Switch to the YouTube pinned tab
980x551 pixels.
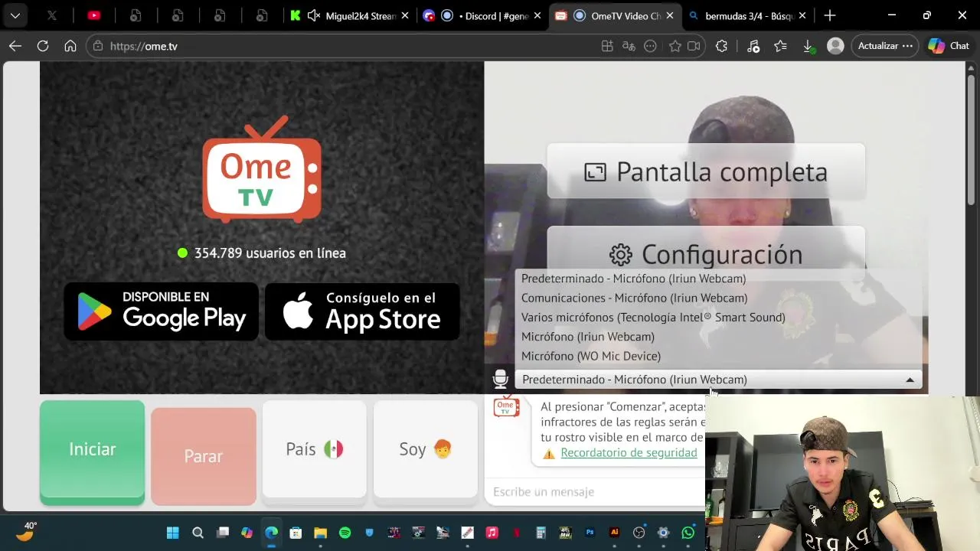[93, 15]
